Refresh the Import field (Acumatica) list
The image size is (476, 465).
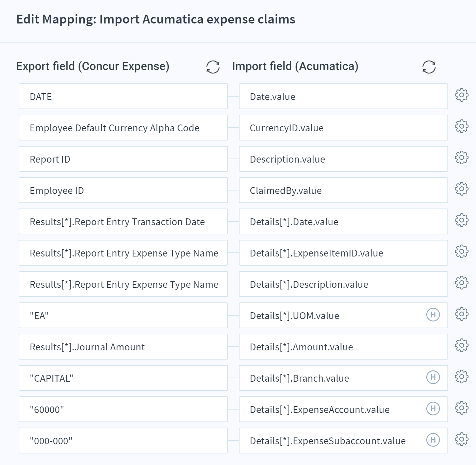click(429, 67)
